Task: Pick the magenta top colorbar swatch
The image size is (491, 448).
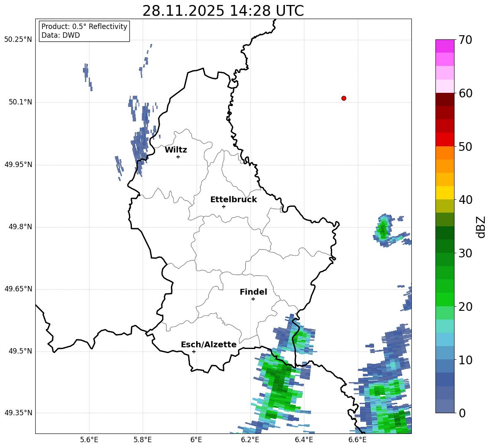Action: (x=445, y=46)
